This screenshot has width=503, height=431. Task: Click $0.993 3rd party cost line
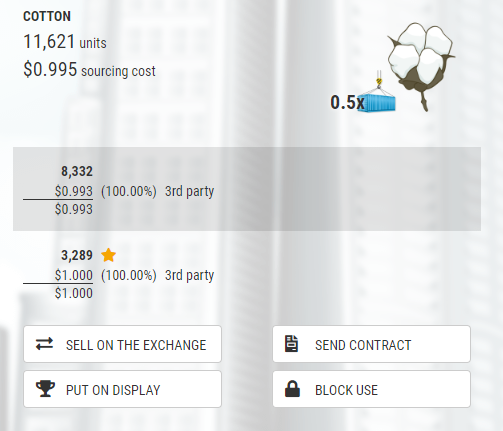pos(134,191)
